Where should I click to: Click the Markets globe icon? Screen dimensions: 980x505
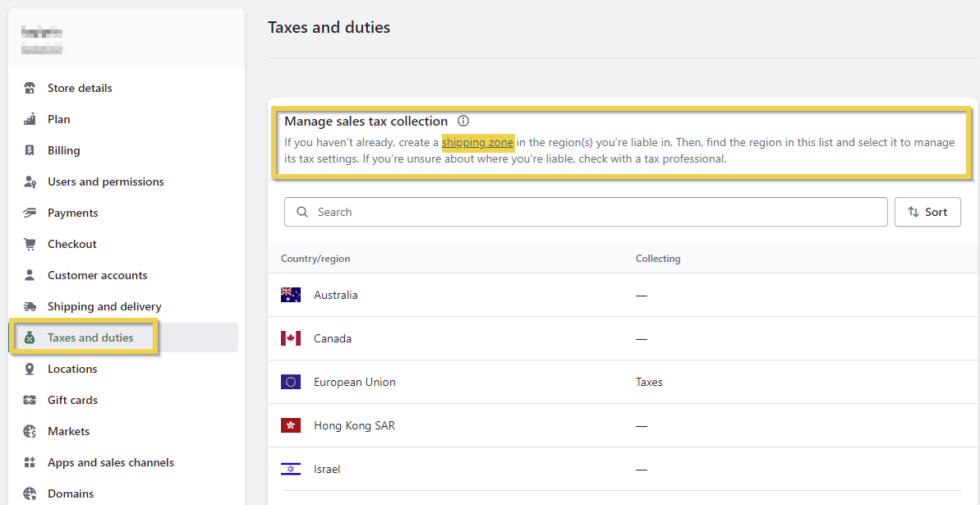[30, 431]
